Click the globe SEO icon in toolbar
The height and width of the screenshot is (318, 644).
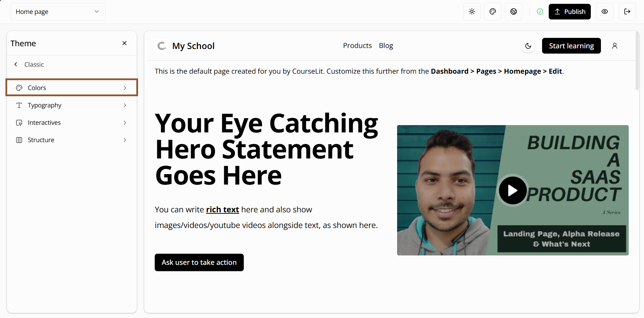[513, 11]
